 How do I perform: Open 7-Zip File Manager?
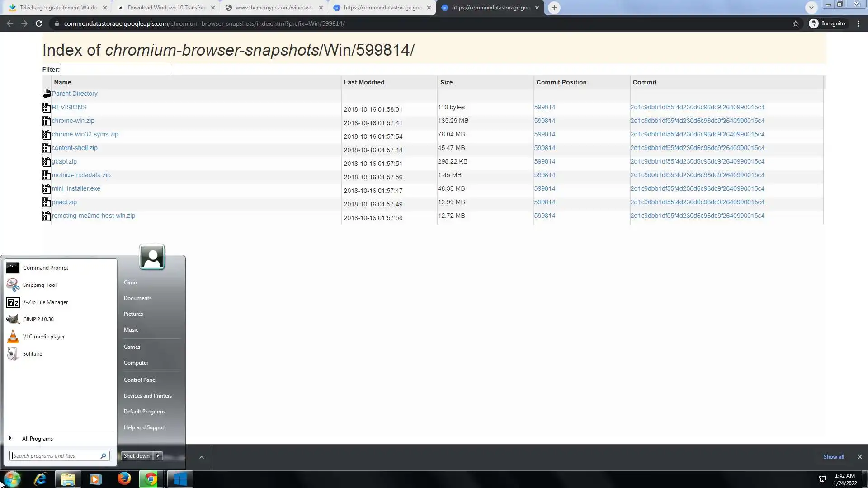point(45,302)
